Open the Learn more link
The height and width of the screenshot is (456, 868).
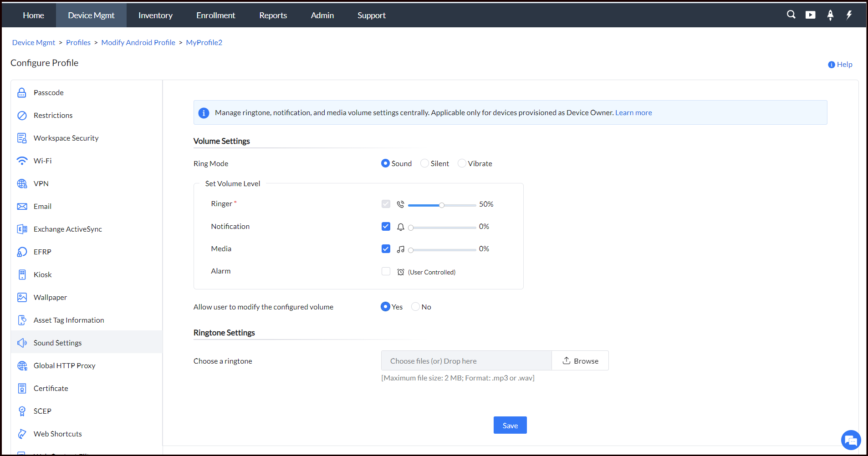tap(633, 113)
